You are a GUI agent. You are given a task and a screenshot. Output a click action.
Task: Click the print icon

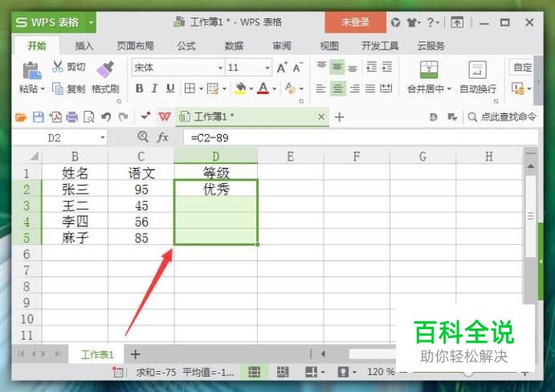(71, 116)
